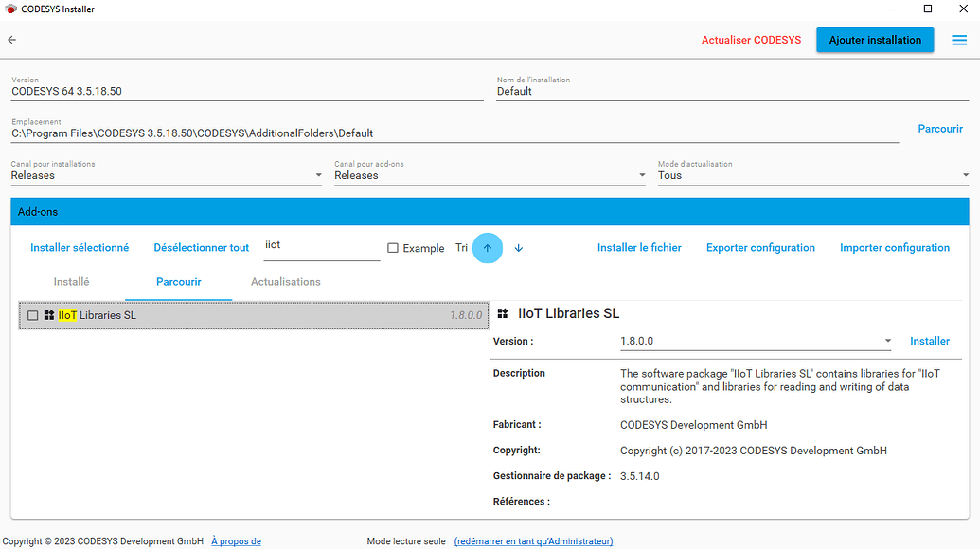Click the back arrow navigation icon

click(x=11, y=40)
